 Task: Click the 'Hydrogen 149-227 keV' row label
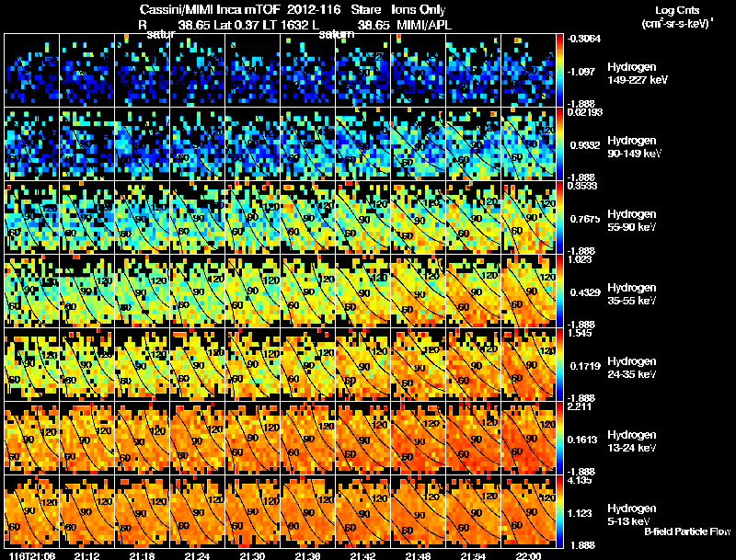click(x=638, y=74)
